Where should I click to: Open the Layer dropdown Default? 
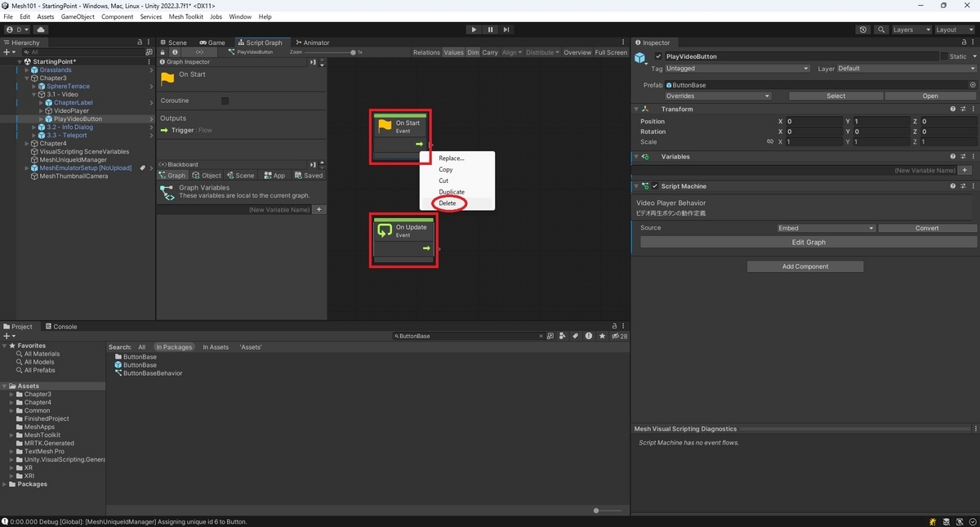click(x=906, y=69)
